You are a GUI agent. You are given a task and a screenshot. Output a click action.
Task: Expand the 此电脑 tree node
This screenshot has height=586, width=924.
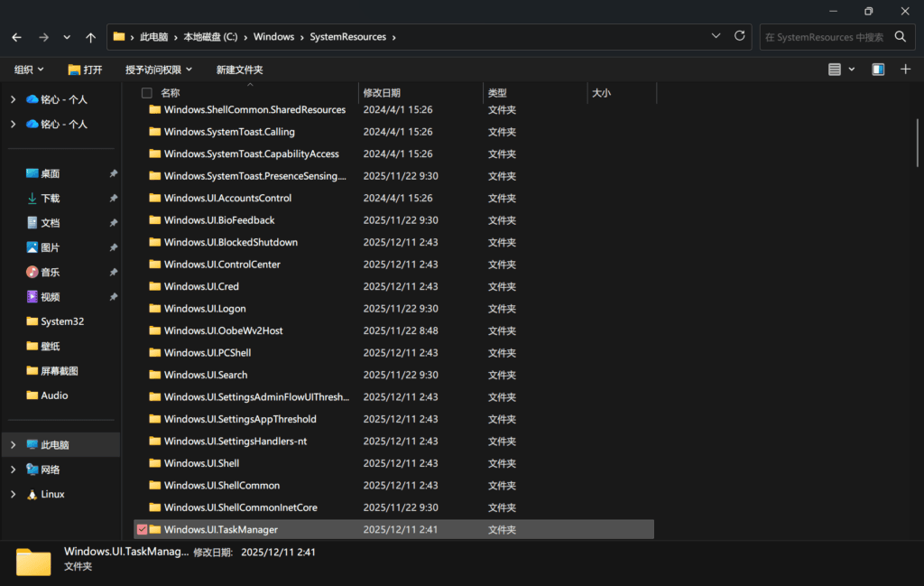tap(13, 444)
